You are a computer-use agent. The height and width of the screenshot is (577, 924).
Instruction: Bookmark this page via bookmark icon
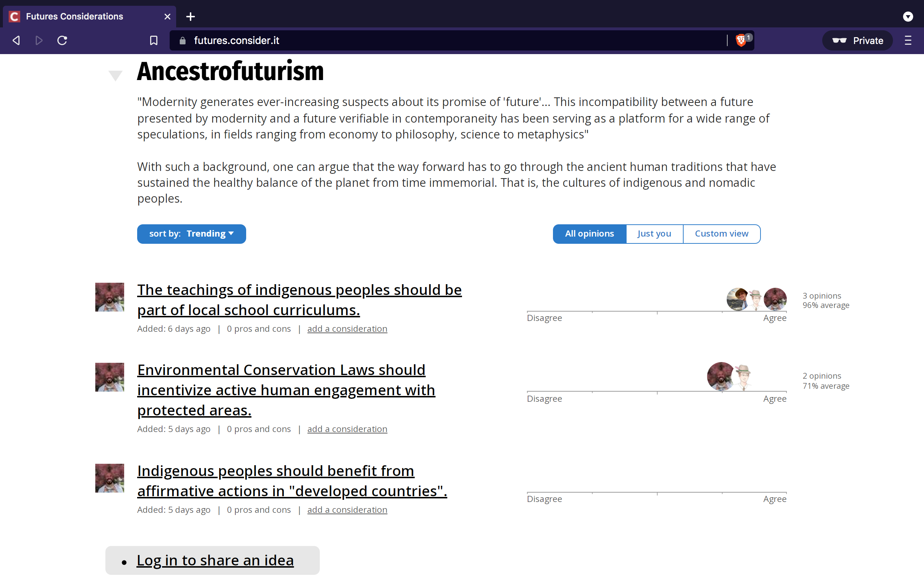click(x=153, y=40)
